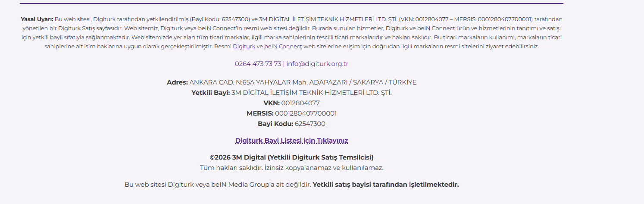Open the TÜRKİYE link in address line

tap(402, 82)
